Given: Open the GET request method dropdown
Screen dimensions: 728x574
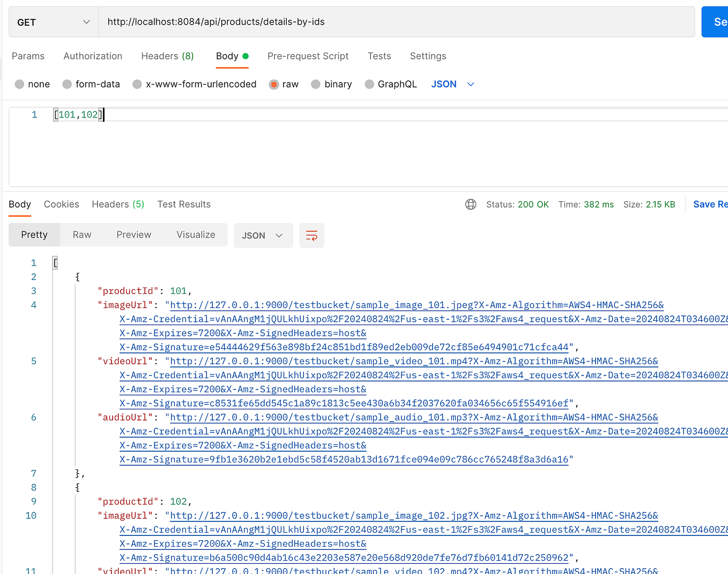Looking at the screenshot, I should [x=53, y=21].
